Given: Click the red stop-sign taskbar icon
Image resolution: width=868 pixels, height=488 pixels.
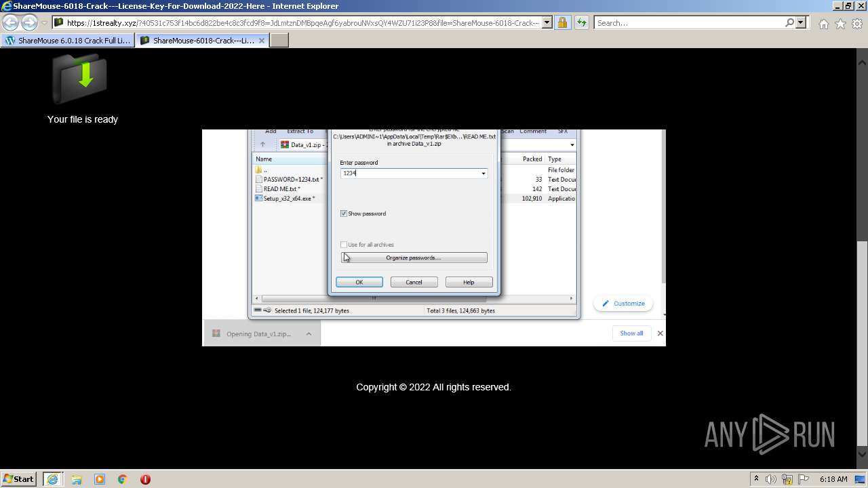Looking at the screenshot, I should tap(145, 479).
